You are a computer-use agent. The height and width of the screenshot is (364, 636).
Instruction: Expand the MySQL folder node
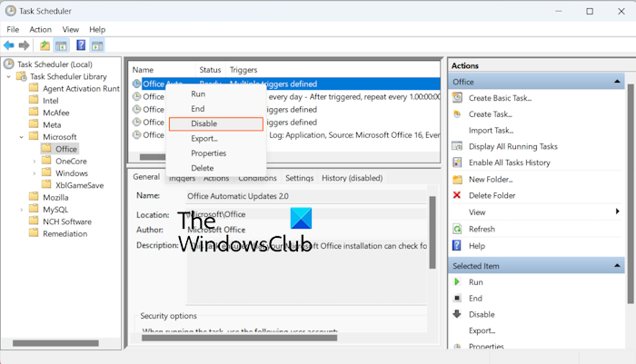pos(22,210)
